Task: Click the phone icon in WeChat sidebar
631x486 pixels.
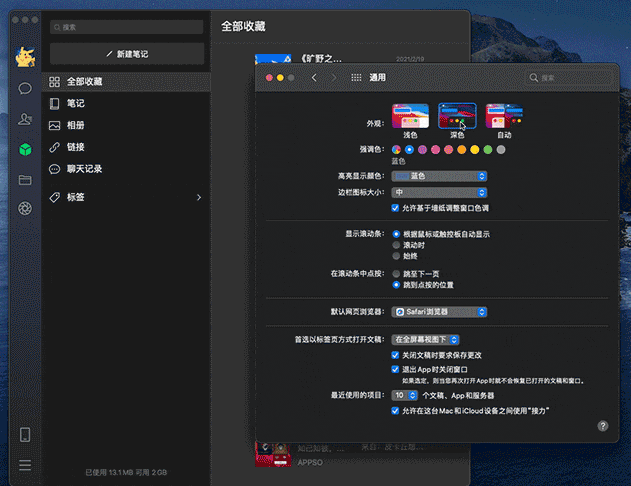Action: coord(25,435)
